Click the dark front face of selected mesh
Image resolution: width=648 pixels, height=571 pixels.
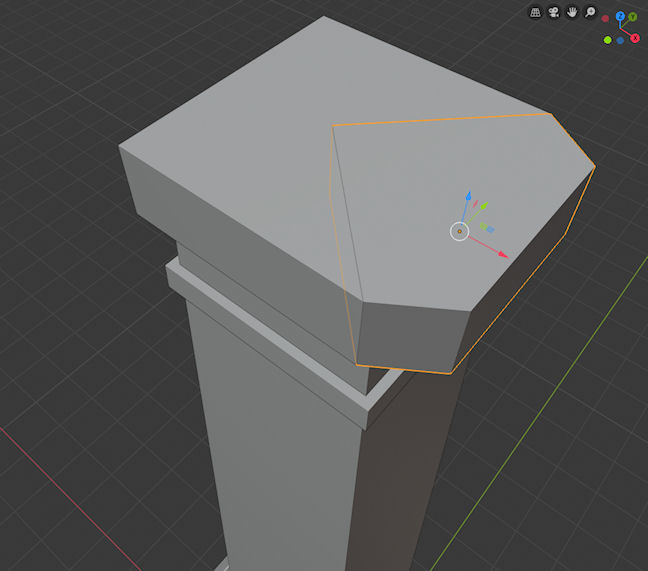[x=410, y=335]
